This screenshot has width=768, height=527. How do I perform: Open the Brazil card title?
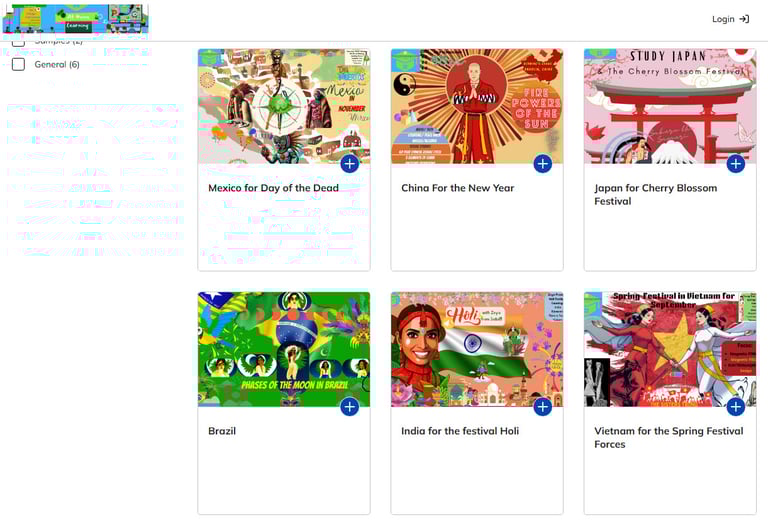tap(222, 431)
